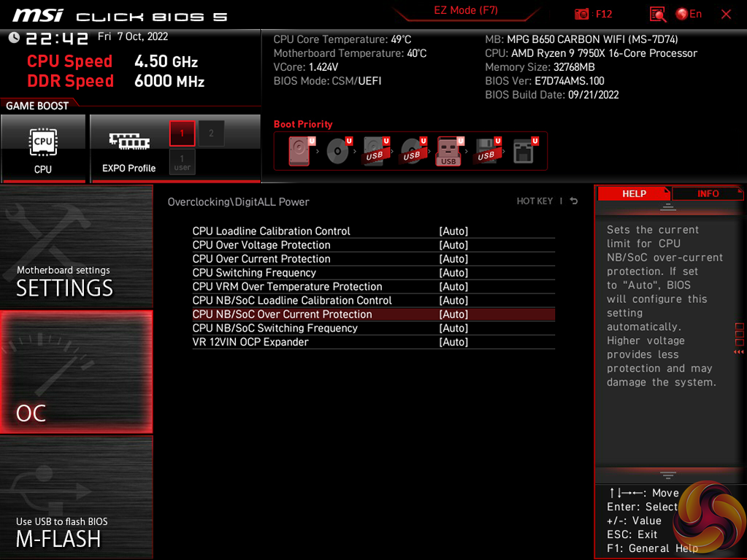Viewport: 747px width, 560px height.
Task: Open the OC overclocking section
Action: 76,372
